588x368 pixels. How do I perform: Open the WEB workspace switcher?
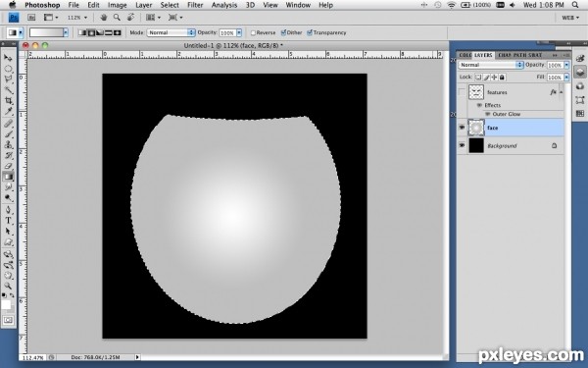570,18
